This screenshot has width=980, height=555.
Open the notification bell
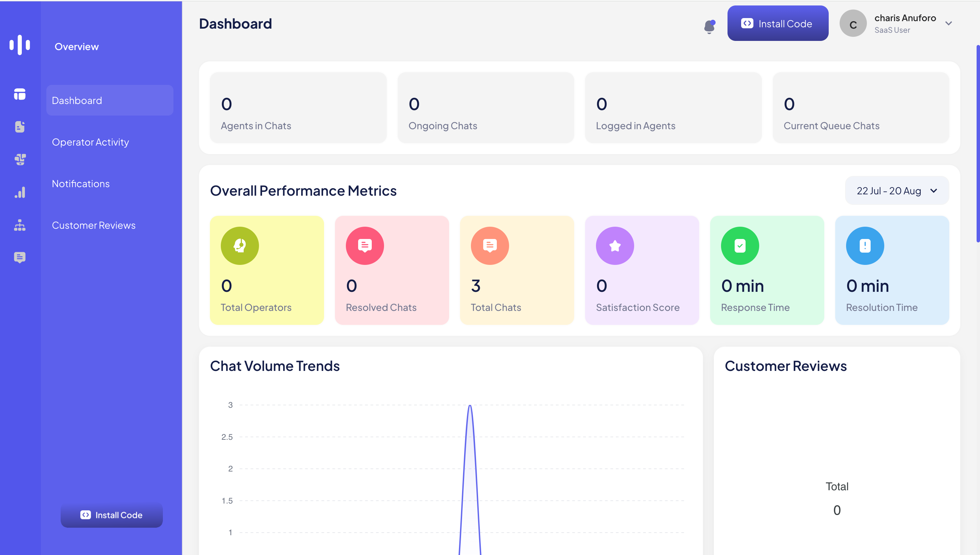tap(709, 27)
